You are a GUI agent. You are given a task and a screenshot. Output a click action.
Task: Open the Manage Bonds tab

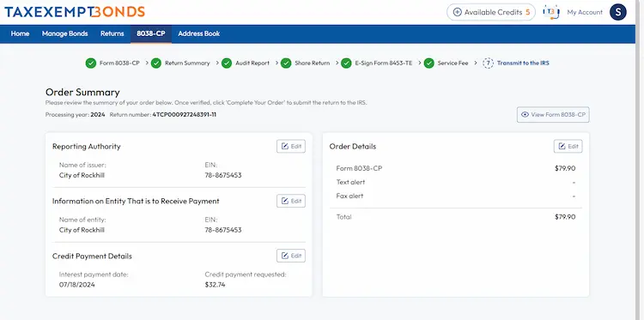point(65,33)
